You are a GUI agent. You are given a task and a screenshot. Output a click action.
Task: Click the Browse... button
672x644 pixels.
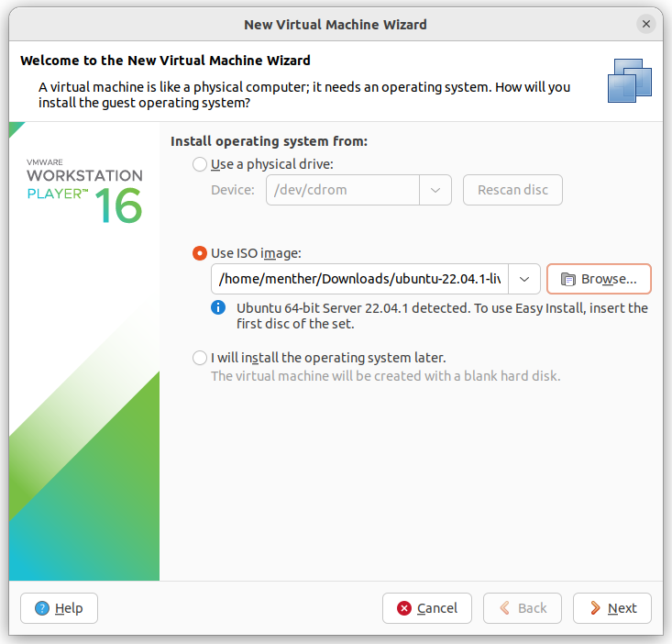[x=600, y=279]
